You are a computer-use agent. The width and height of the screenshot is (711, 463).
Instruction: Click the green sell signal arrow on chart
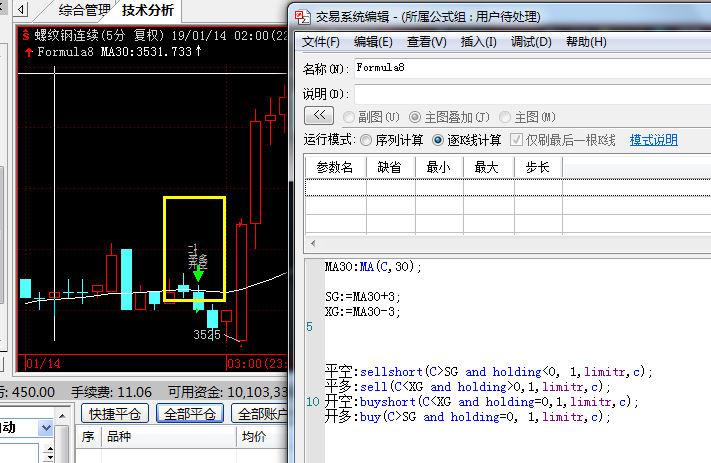point(198,274)
